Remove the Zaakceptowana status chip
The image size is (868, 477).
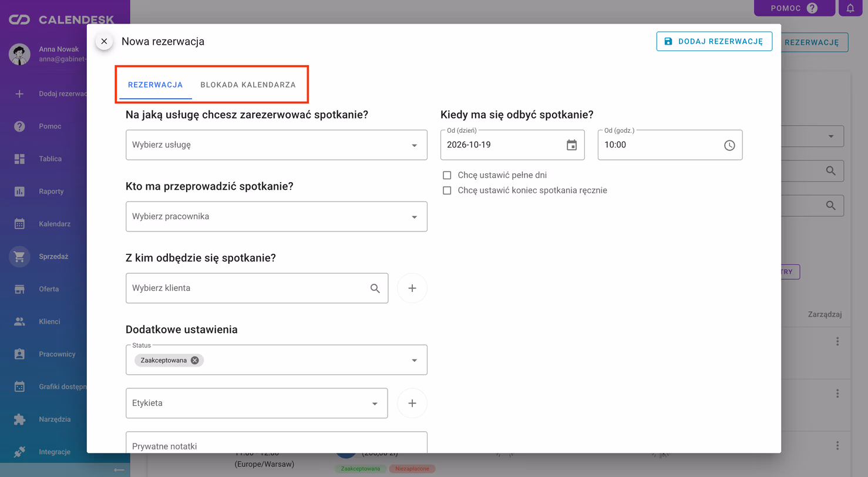[195, 360]
